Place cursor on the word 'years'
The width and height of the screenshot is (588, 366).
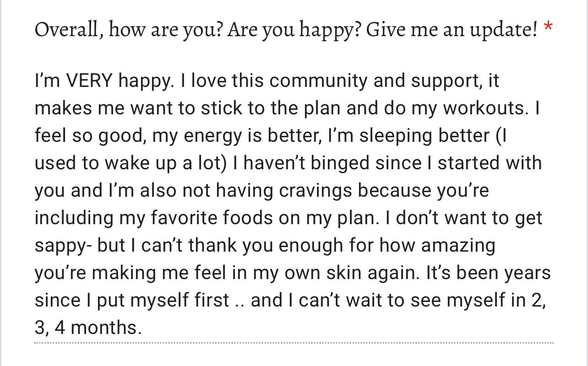527,273
